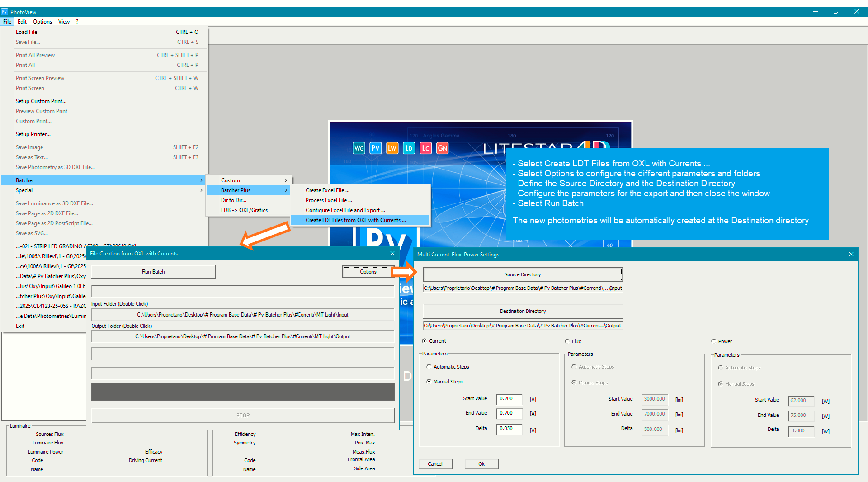The width and height of the screenshot is (868, 482).
Task: Expand the Batcher Plus submenu
Action: pos(248,190)
